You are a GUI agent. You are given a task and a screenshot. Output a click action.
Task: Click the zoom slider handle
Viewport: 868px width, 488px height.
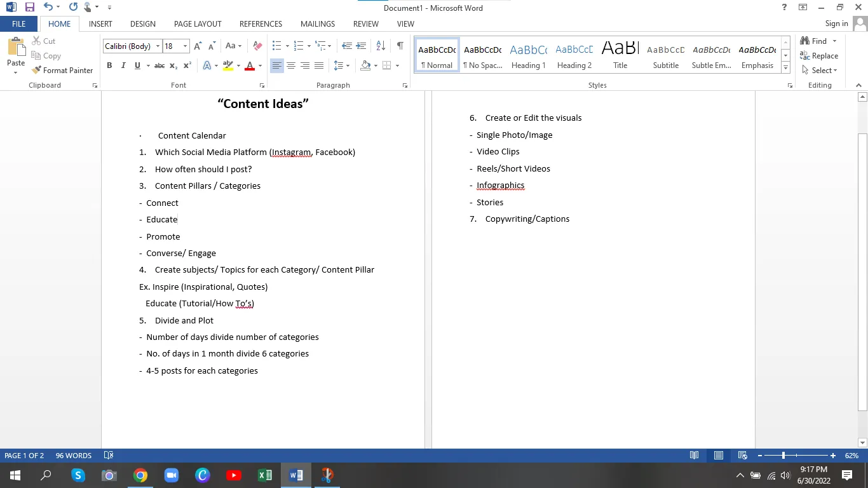tap(783, 456)
